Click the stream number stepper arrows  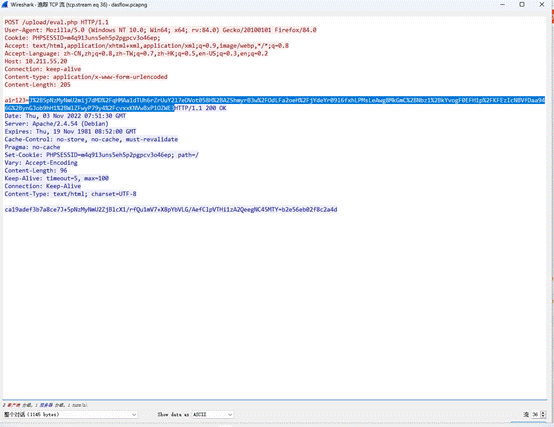point(543,414)
